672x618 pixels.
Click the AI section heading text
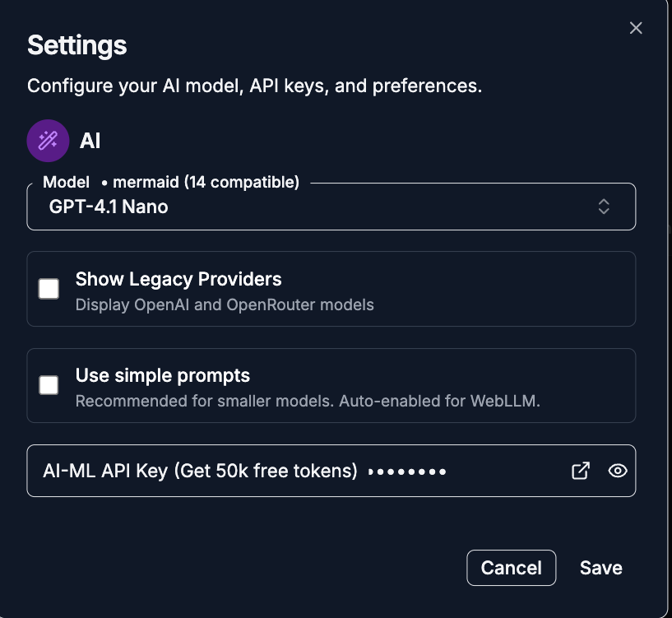click(90, 141)
